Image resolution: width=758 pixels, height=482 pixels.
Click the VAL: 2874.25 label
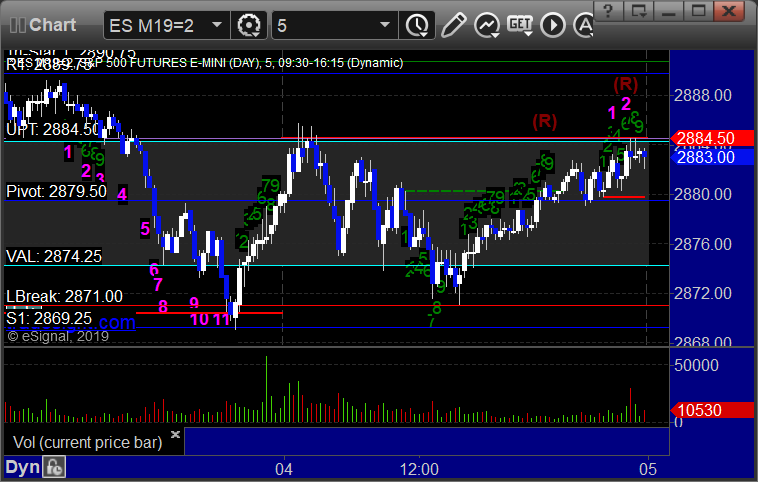(54, 256)
